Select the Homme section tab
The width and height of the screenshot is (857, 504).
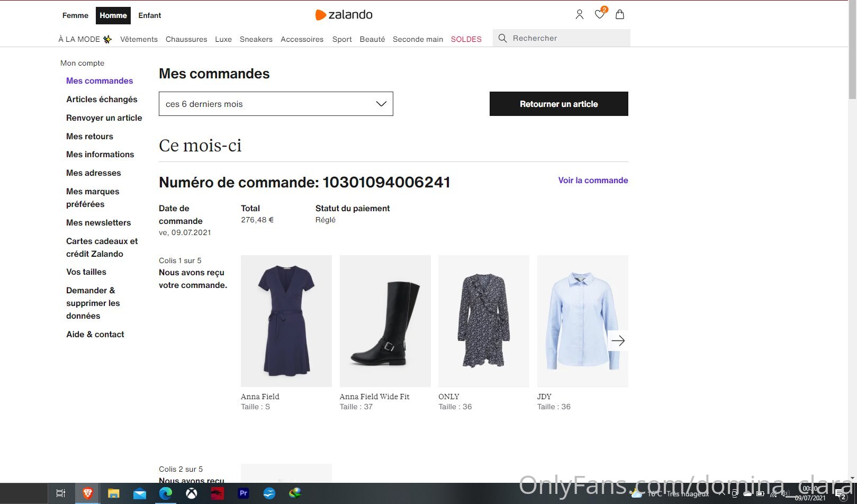(x=113, y=15)
